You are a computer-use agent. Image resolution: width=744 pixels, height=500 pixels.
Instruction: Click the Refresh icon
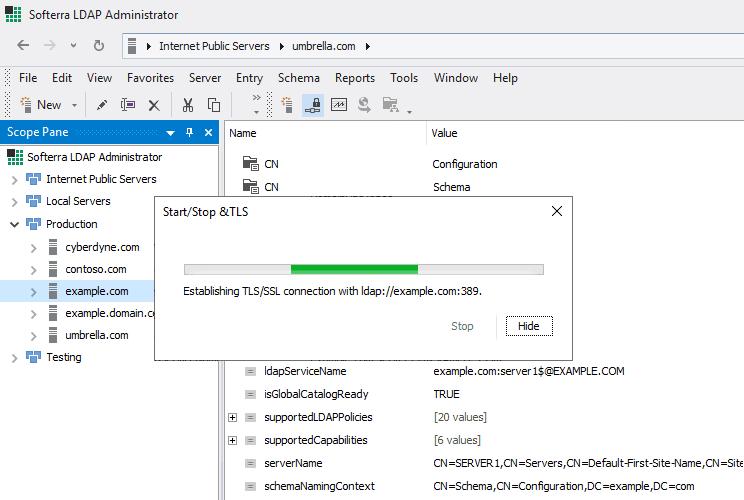(x=99, y=46)
